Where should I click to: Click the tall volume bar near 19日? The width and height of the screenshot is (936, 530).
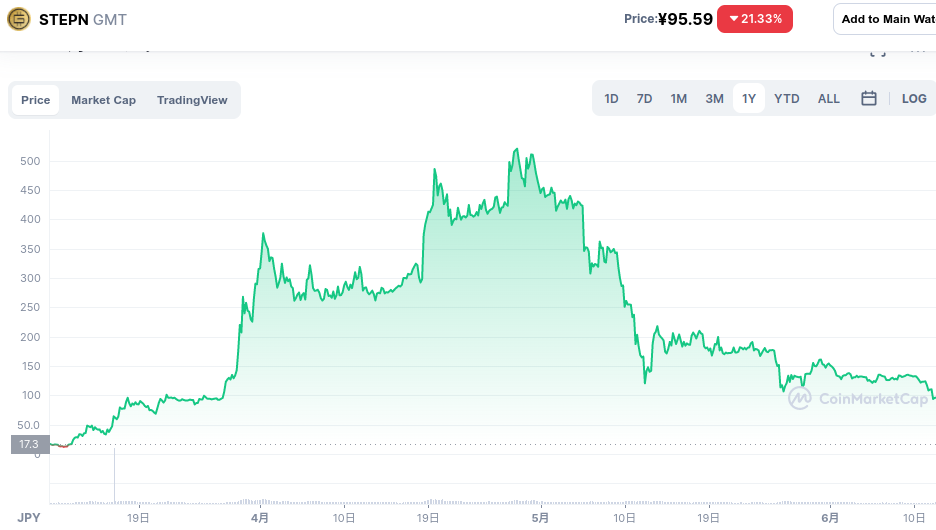115,476
